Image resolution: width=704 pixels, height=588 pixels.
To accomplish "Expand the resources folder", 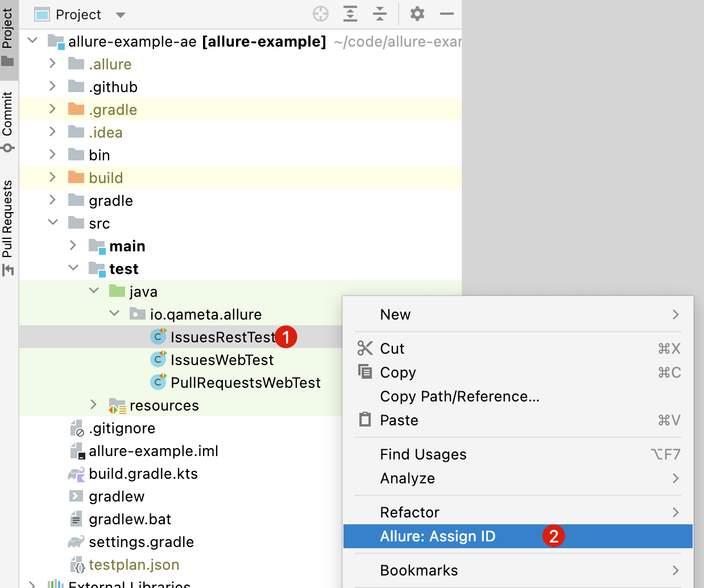I will click(94, 405).
